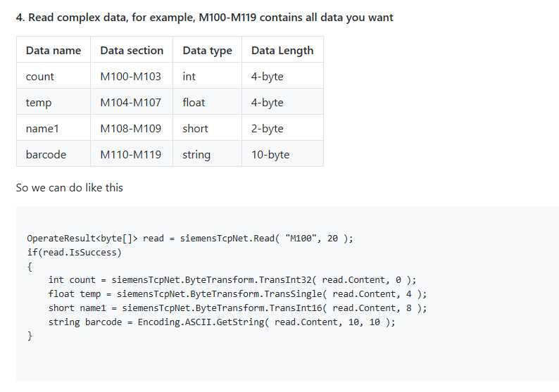
Task: Click 'So we can do like this' text
Action: pos(70,187)
